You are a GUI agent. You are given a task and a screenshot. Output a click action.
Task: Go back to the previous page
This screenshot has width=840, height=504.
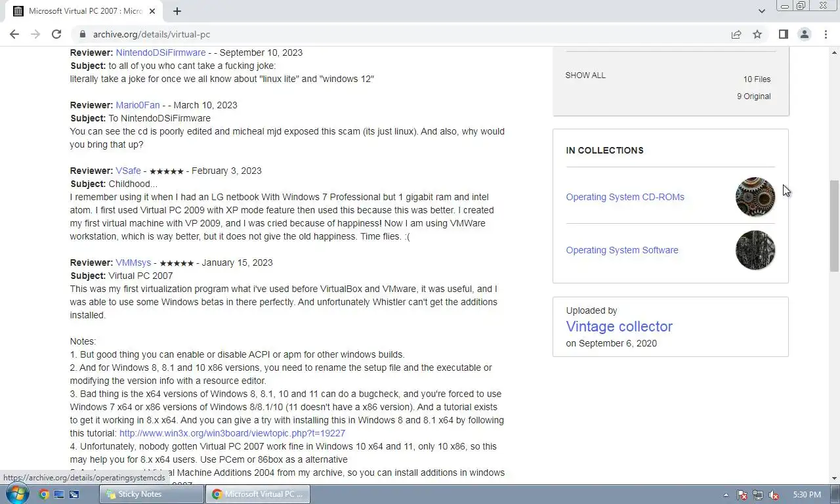pos(14,34)
